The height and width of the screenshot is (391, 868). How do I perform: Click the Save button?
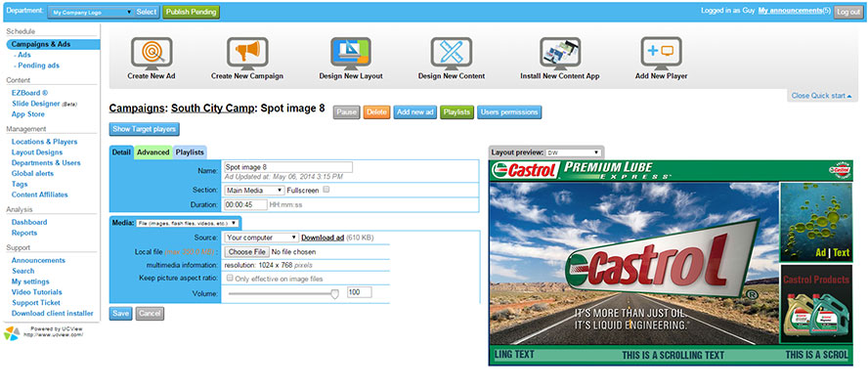pos(120,314)
